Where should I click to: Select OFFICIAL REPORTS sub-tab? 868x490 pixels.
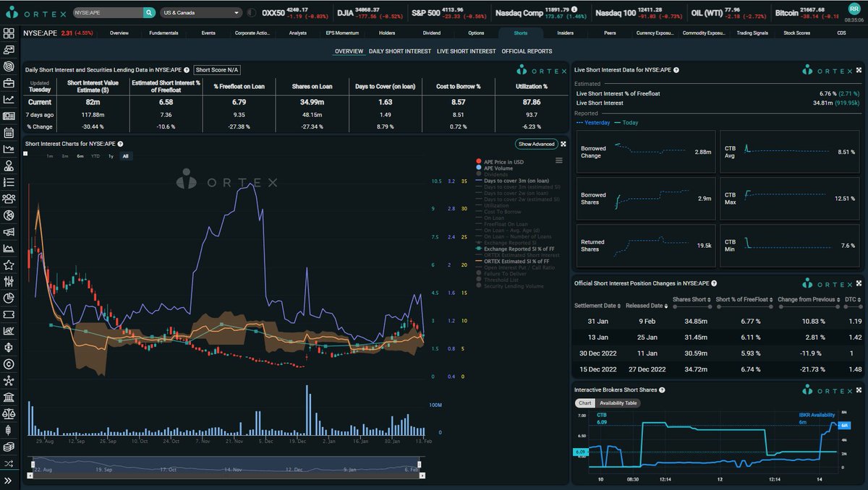tap(527, 51)
